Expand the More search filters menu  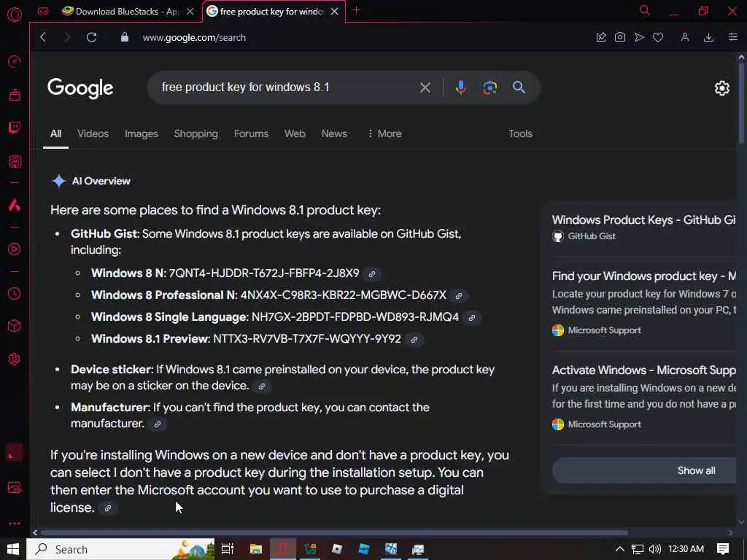coord(384,134)
